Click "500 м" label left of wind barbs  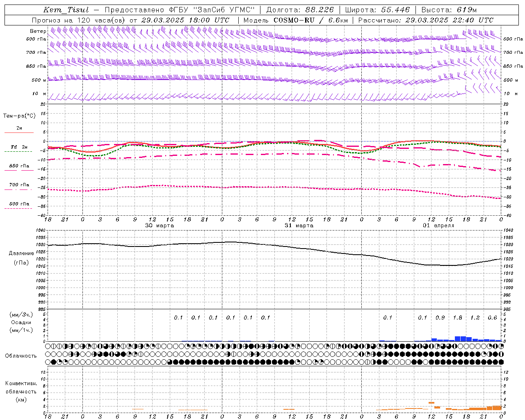click(39, 80)
